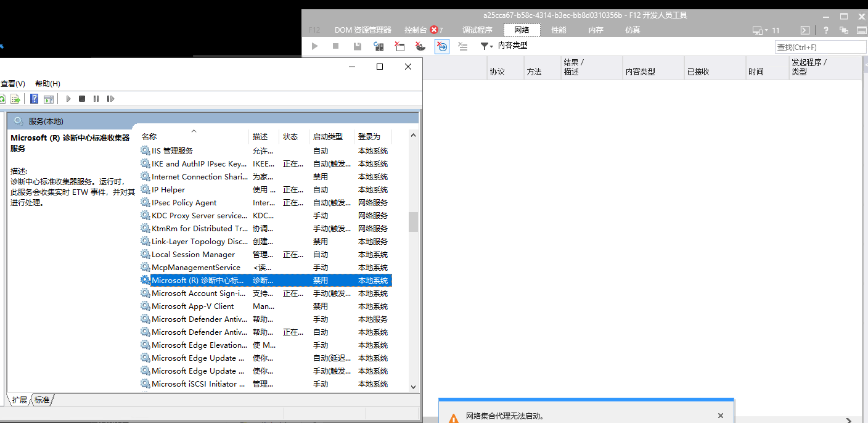Click the services list scroll up arrow
868x423 pixels.
[x=413, y=136]
